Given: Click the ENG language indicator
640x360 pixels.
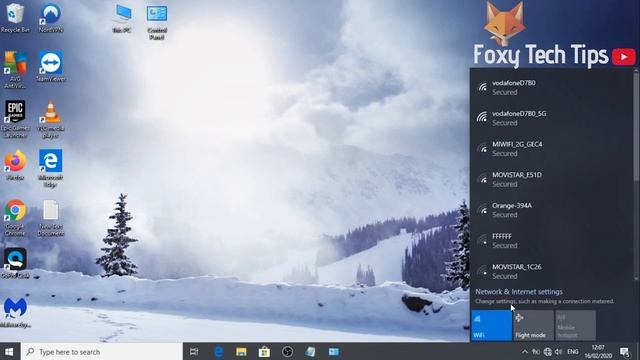Looking at the screenshot, I should [x=572, y=351].
